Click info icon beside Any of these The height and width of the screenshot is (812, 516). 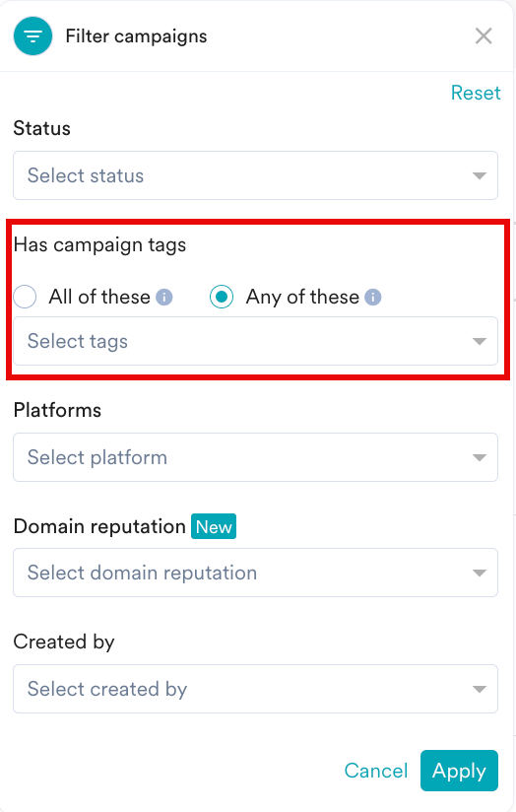pyautogui.click(x=372, y=298)
